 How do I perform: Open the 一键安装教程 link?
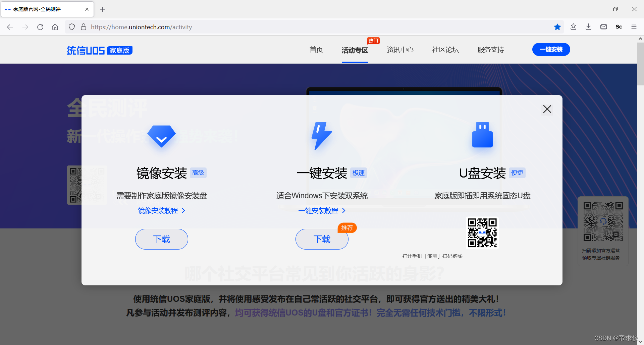322,211
